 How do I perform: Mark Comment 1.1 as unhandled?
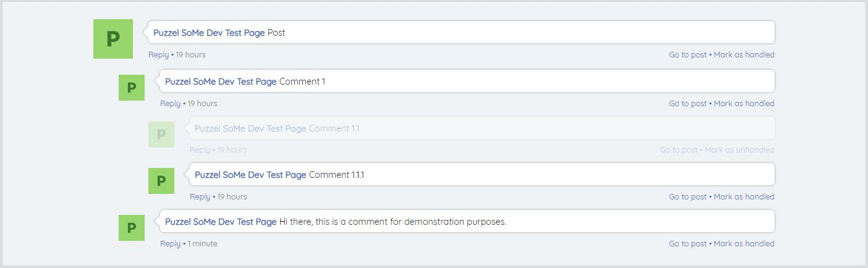(739, 150)
